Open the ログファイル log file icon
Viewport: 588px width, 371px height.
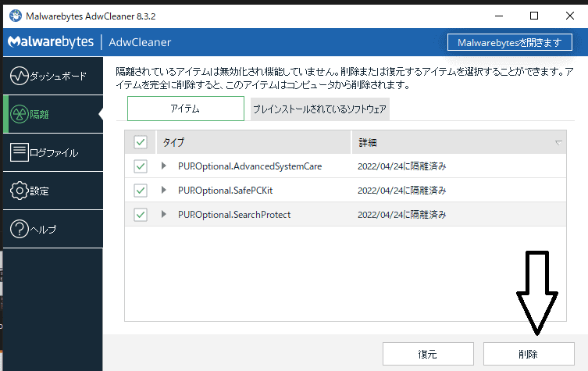tap(19, 152)
